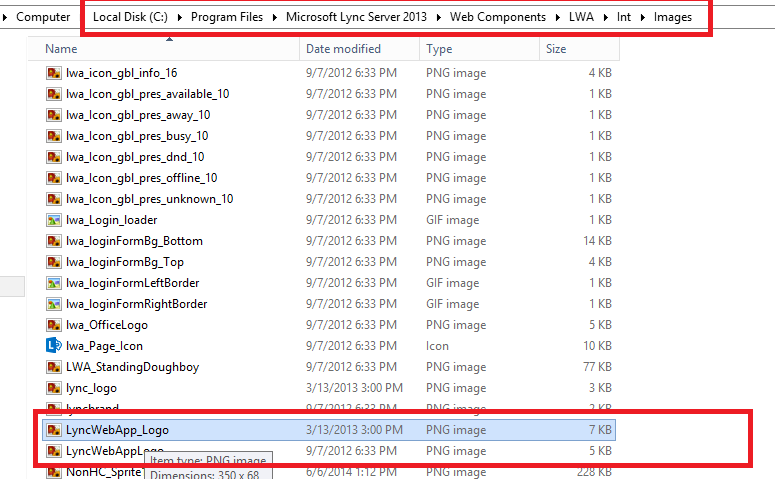Image resolution: width=775 pixels, height=479 pixels.
Task: Select the lwa_Login_loader GIF file icon
Action: (x=54, y=220)
